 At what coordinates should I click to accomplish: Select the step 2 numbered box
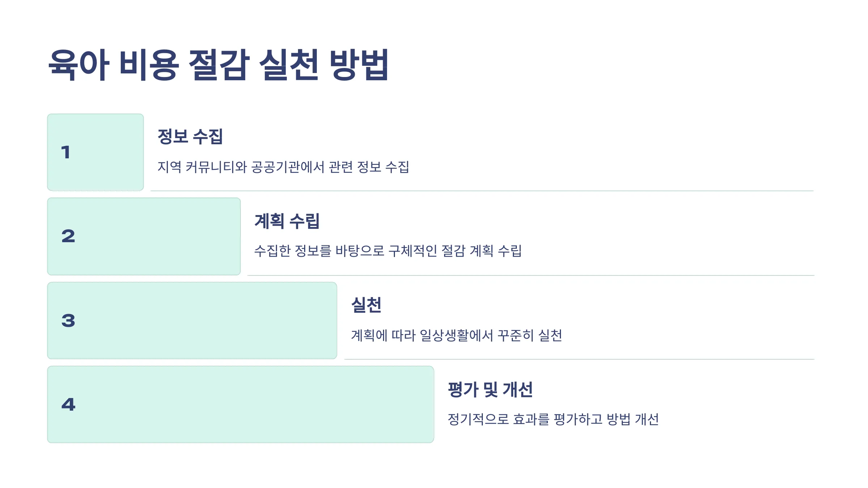(x=144, y=236)
